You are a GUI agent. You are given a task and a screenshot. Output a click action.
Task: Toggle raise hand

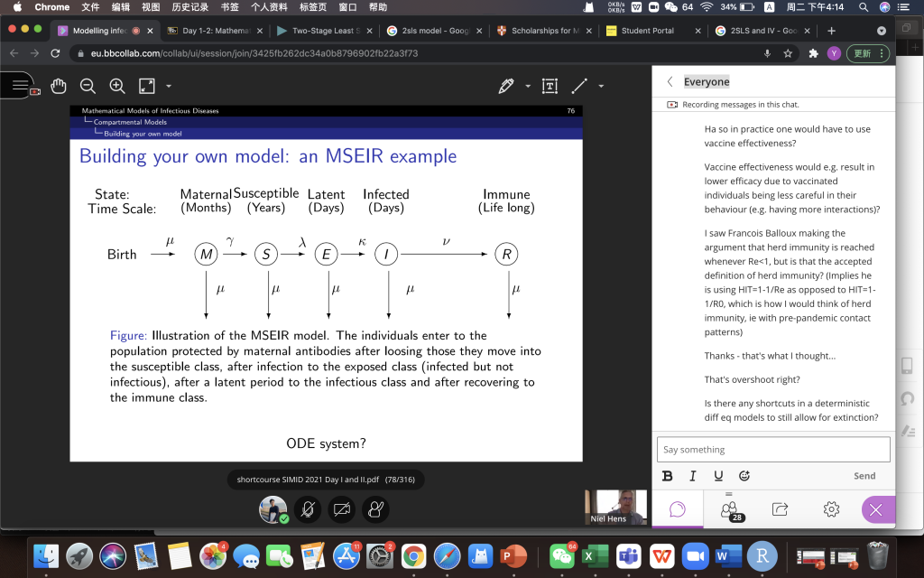376,509
